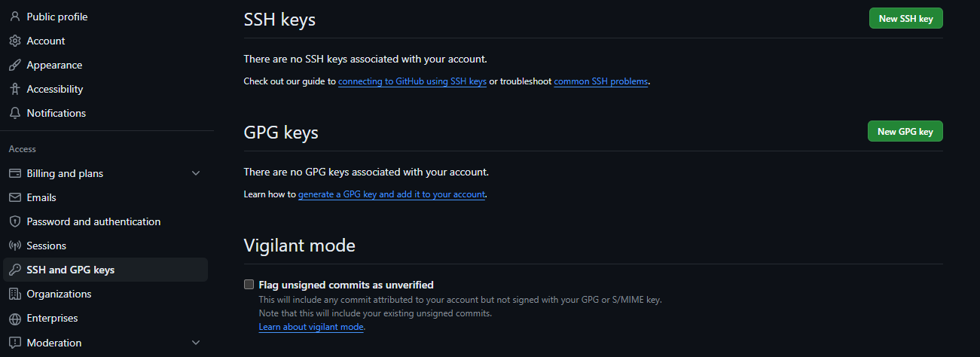
Task: Click the Notifications bell icon
Action: 14,113
